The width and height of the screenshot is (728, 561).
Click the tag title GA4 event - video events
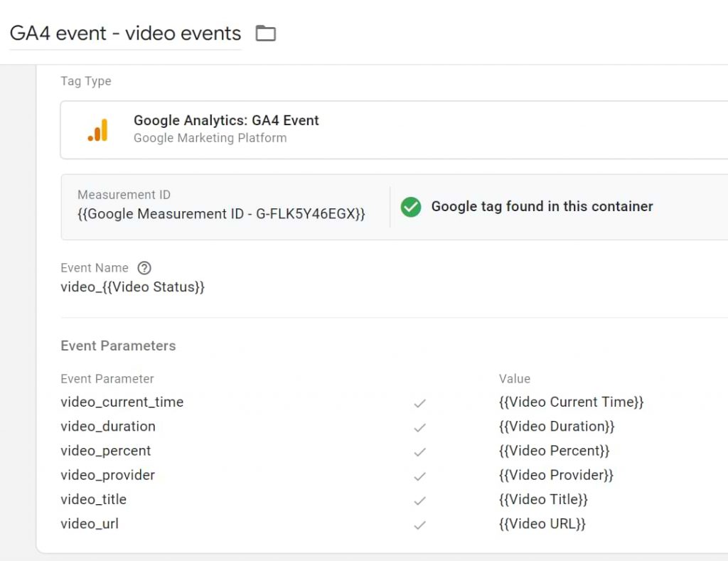pos(125,33)
